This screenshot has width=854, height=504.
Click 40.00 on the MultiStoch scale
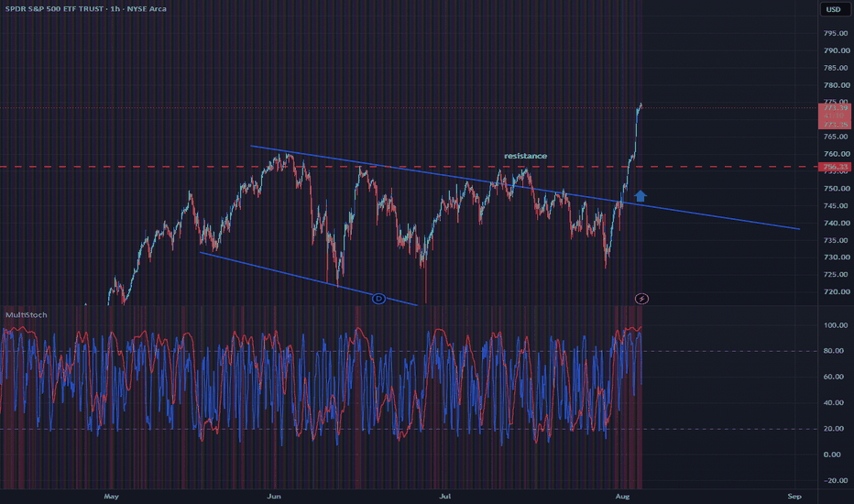tap(836, 403)
